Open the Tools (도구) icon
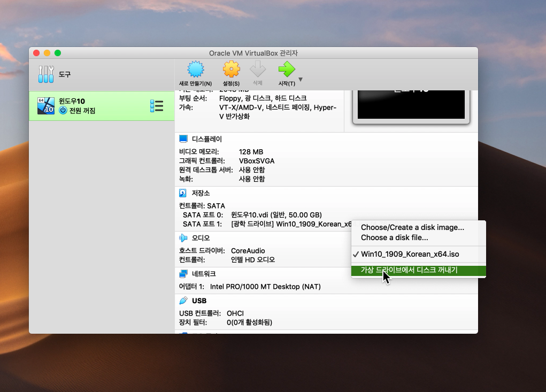 (46, 74)
